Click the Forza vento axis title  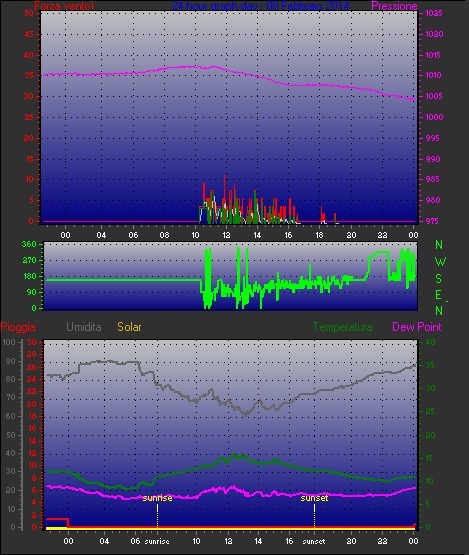(x=64, y=6)
